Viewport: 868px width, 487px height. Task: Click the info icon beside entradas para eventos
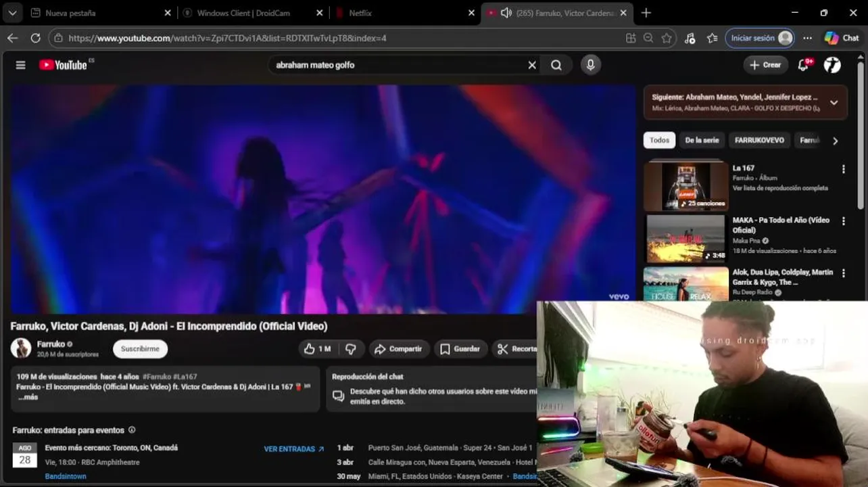(132, 430)
